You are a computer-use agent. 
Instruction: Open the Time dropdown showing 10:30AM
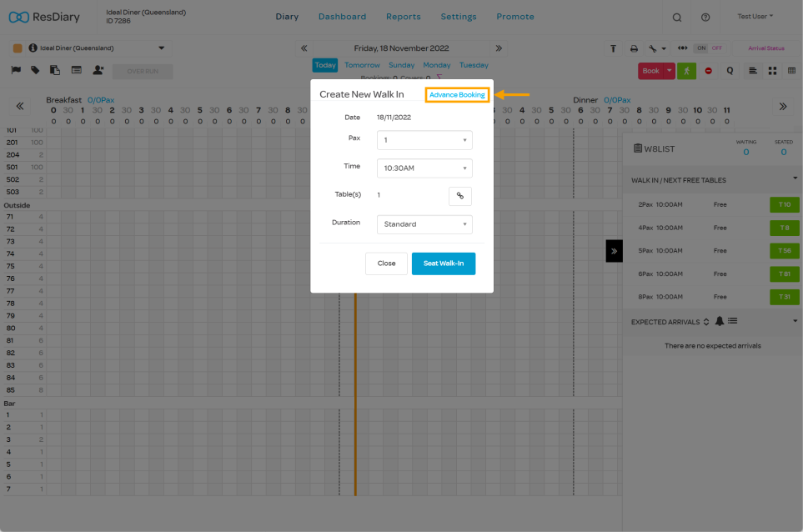pos(424,168)
